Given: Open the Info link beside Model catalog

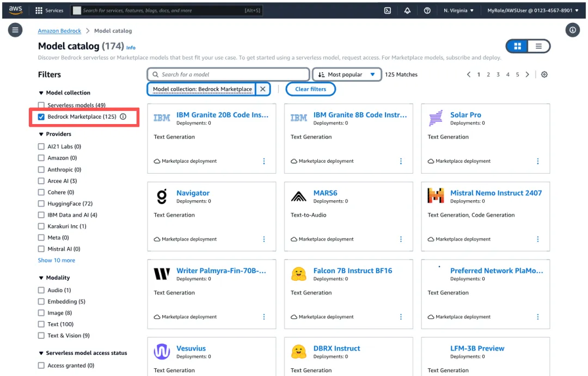Looking at the screenshot, I should pos(131,47).
